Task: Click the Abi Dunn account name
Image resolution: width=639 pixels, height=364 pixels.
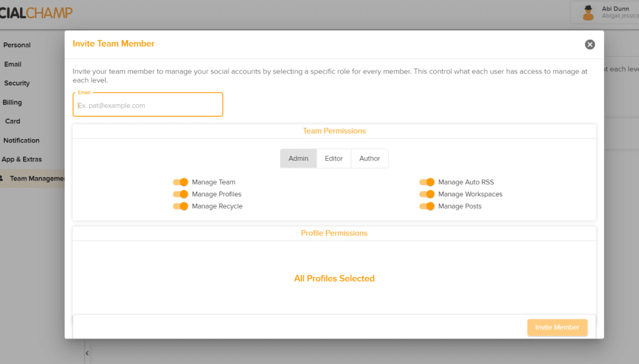Action: pyautogui.click(x=615, y=9)
